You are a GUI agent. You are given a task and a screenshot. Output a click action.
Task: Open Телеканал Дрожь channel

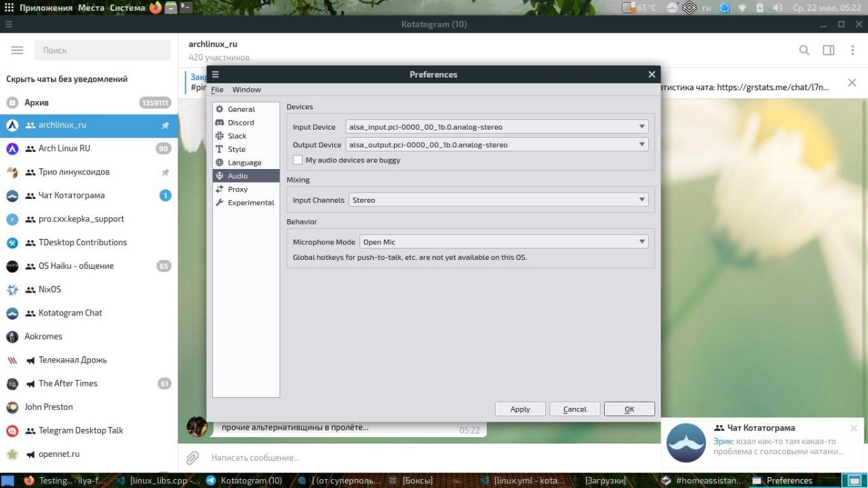tap(89, 360)
